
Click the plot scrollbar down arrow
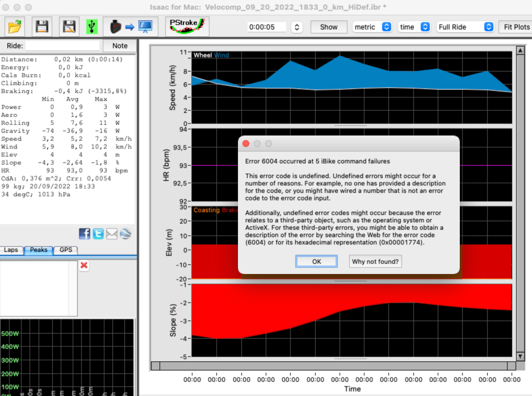pyautogui.click(x=520, y=357)
